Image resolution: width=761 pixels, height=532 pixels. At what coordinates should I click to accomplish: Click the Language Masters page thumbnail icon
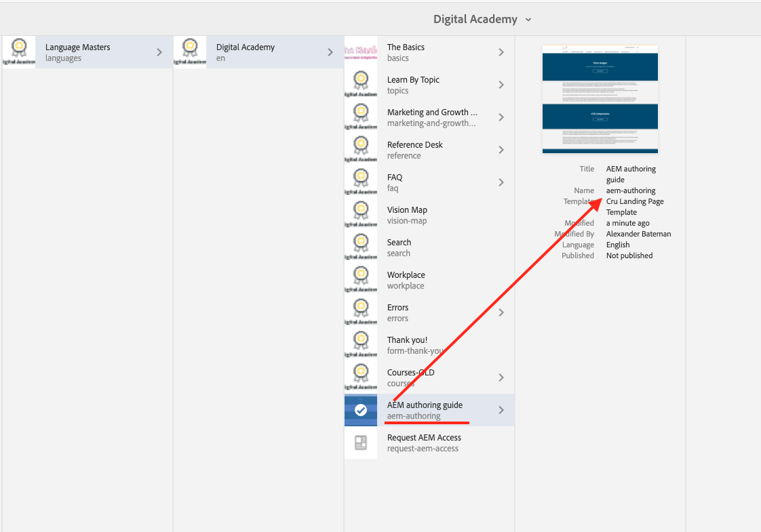click(x=19, y=52)
